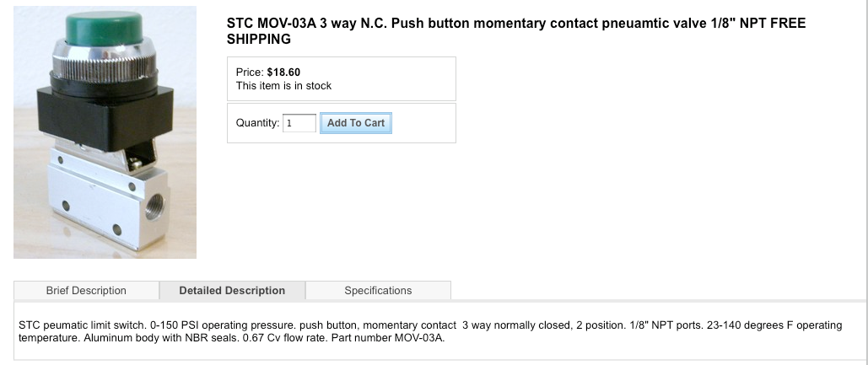Focus the Quantity input field
The width and height of the screenshot is (868, 365).
click(x=299, y=123)
